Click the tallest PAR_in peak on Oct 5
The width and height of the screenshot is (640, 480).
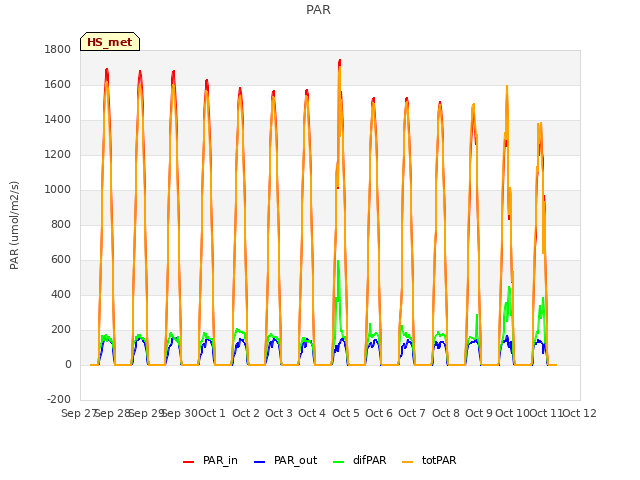click(340, 61)
